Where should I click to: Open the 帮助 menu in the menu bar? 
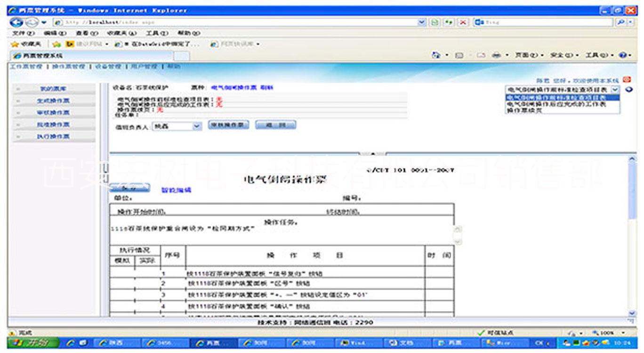pyautogui.click(x=189, y=33)
